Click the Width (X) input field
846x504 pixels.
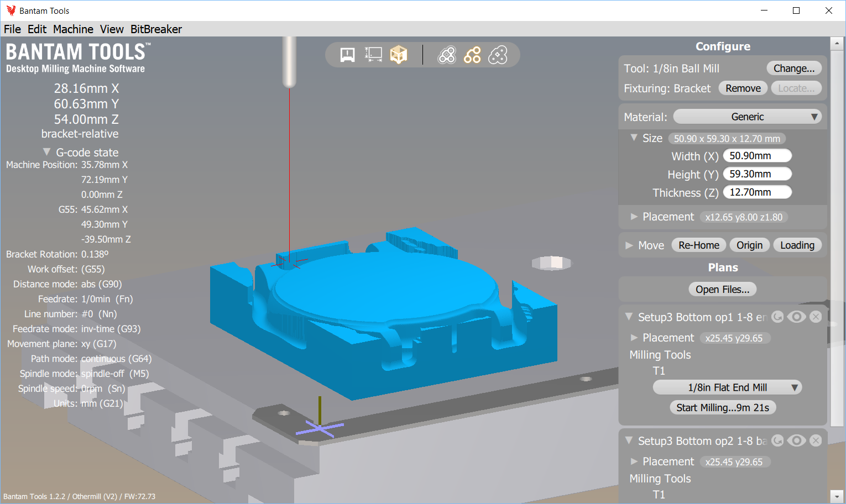tap(757, 155)
